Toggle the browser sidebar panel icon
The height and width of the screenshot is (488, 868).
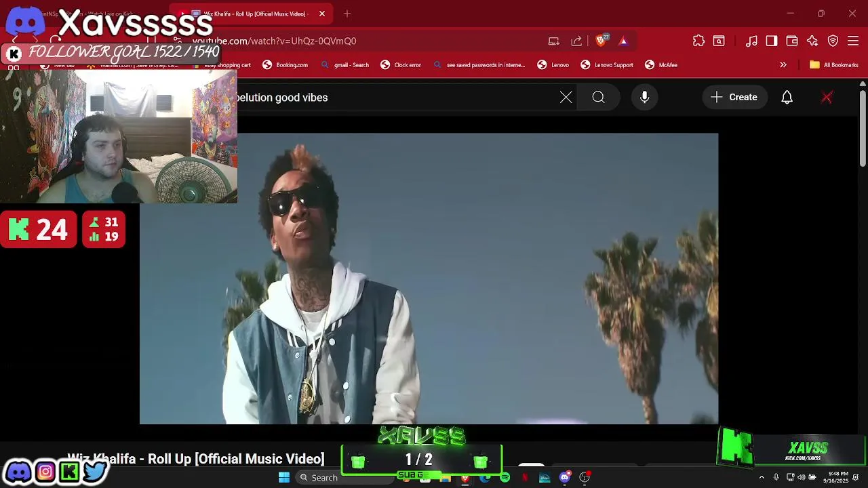(772, 41)
